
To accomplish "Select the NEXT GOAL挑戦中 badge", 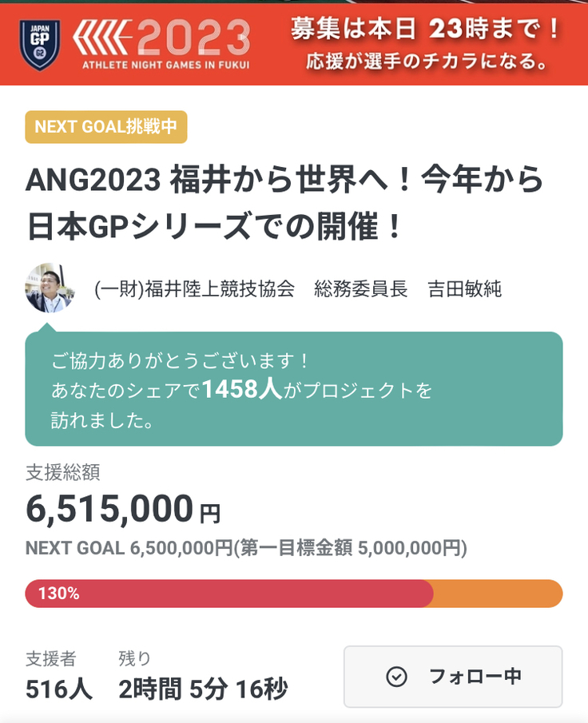I will 106,127.
